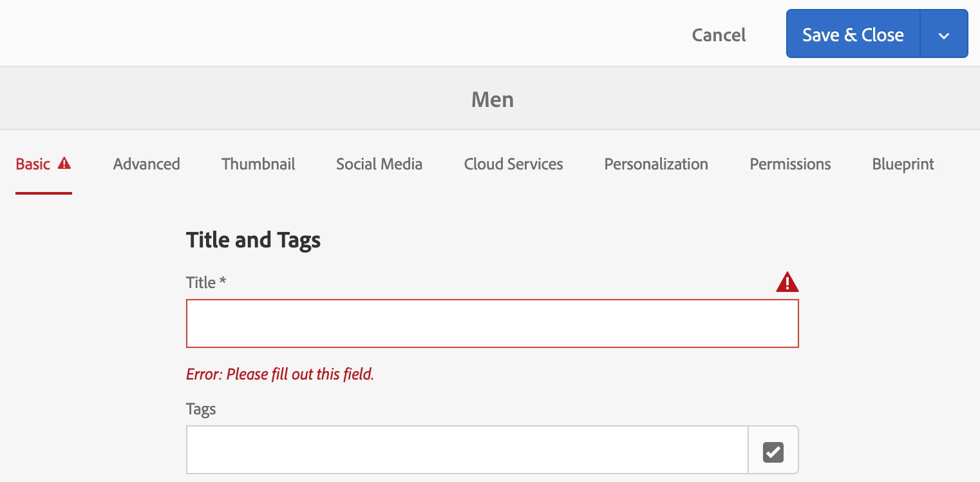Screen dimensions: 980x482
Task: Click the Title field label
Action: (206, 282)
